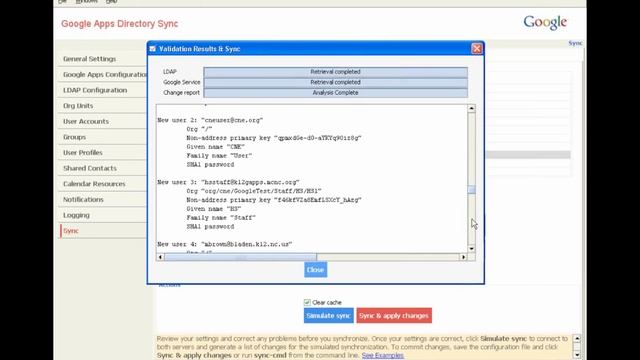The image size is (640, 360).
Task: Open Google Apps Configuration section
Action: (x=105, y=75)
